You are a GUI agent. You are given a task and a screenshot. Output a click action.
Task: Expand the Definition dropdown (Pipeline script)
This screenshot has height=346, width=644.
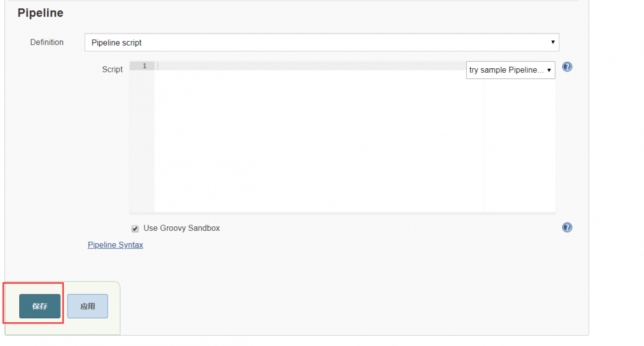click(321, 42)
